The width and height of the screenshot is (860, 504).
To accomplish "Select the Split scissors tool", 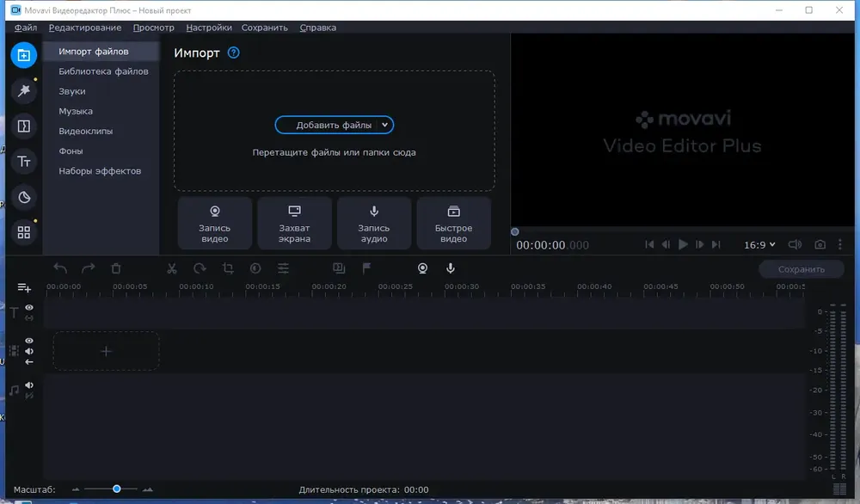I will (172, 268).
